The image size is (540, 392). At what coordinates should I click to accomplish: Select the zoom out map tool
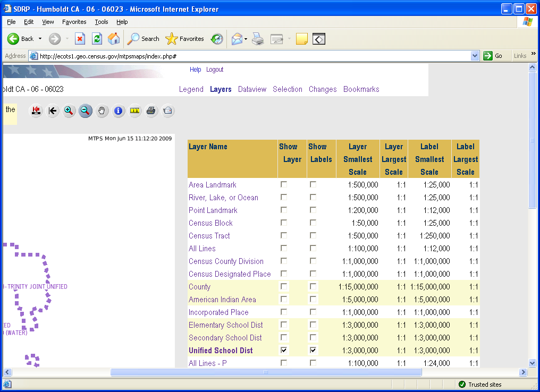point(85,110)
